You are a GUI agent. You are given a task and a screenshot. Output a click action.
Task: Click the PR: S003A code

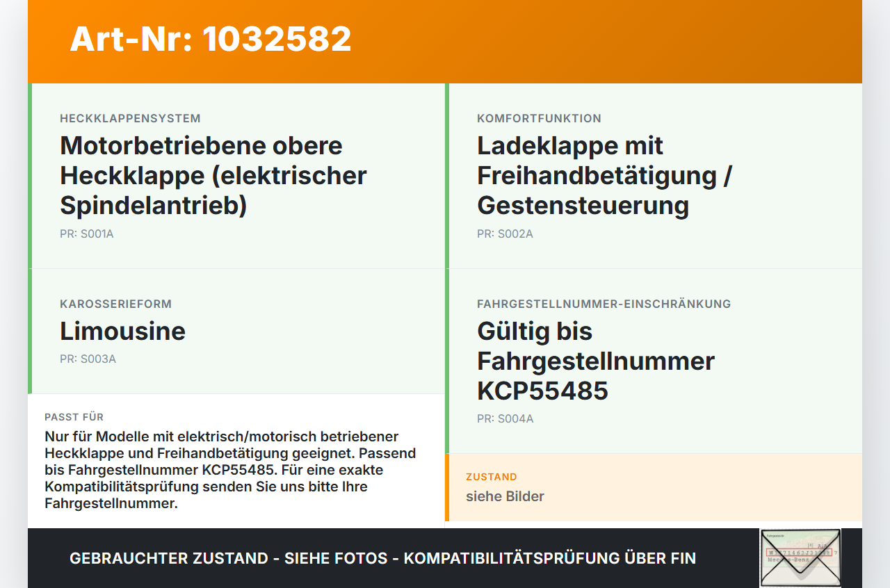(x=88, y=359)
